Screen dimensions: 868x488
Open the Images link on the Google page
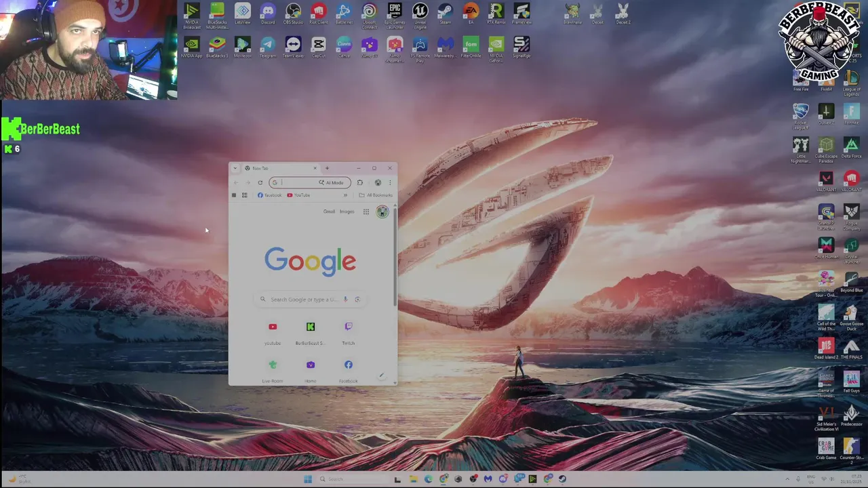click(x=347, y=211)
